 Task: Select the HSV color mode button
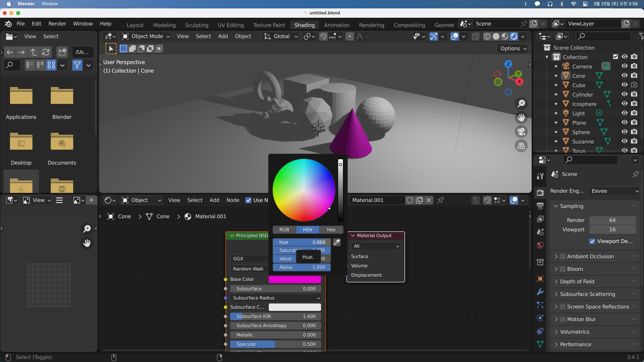(308, 230)
